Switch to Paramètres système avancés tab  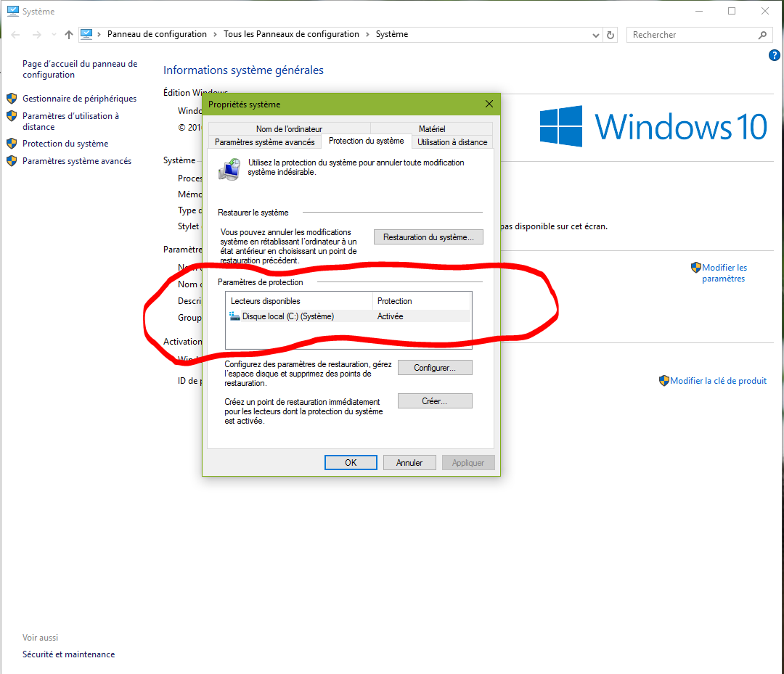(264, 142)
